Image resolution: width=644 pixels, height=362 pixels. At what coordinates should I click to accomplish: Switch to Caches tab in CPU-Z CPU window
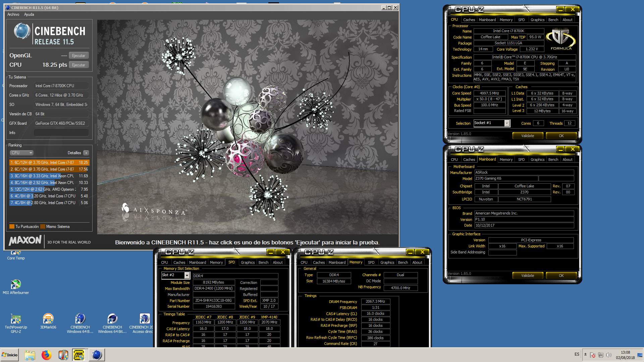469,20
